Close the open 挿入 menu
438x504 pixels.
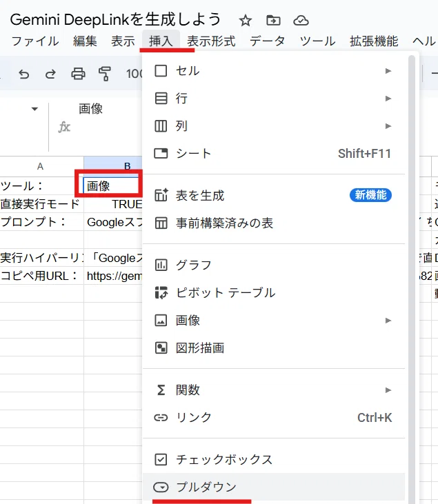(161, 41)
